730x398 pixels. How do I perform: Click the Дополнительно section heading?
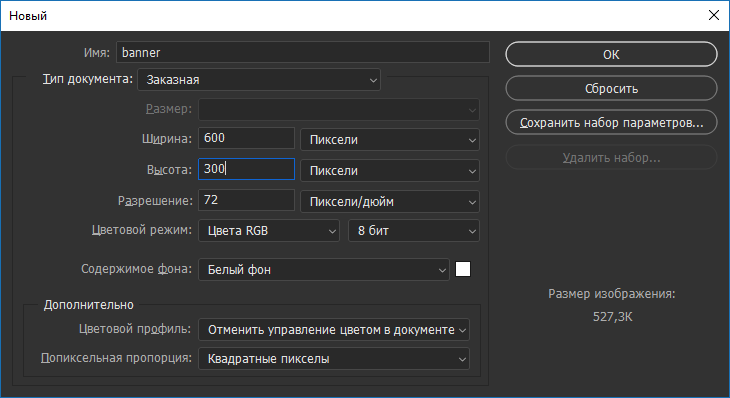[88, 305]
